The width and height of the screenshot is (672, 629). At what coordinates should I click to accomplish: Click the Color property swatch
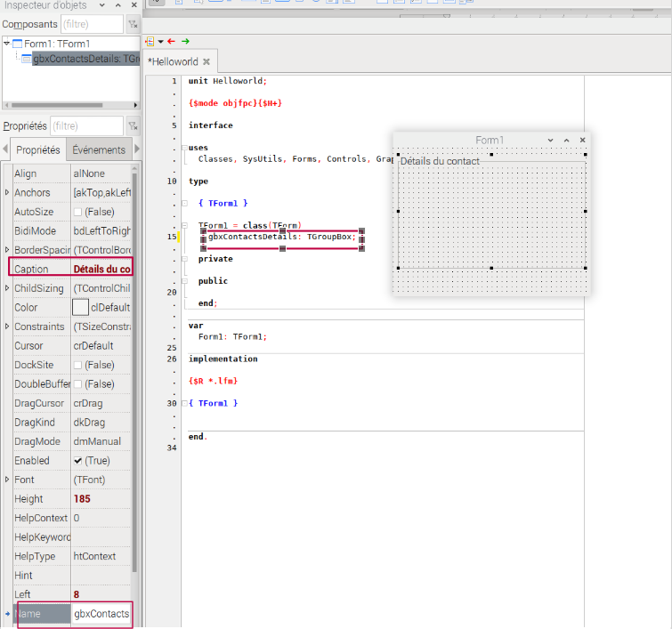tap(80, 307)
